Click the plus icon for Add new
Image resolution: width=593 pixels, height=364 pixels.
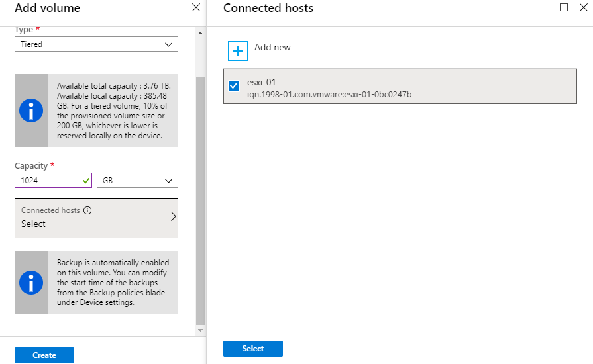pos(237,51)
